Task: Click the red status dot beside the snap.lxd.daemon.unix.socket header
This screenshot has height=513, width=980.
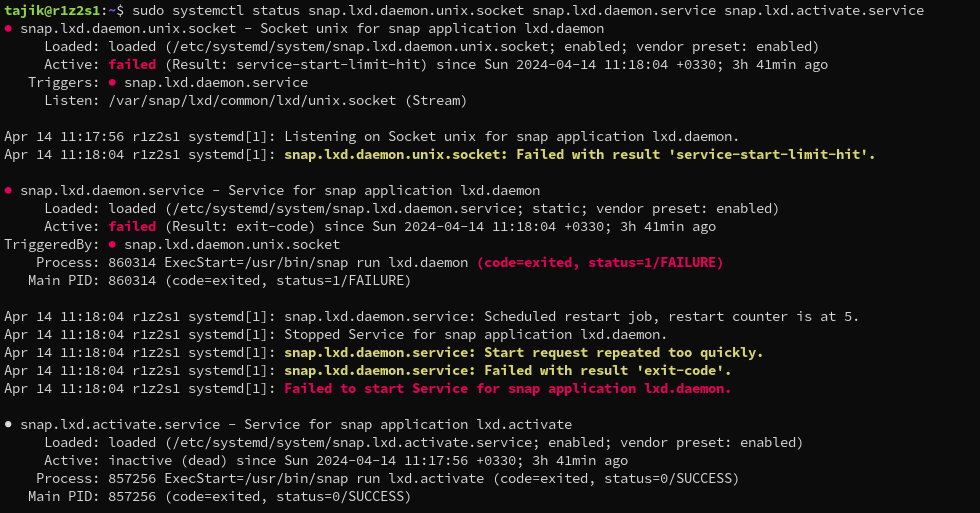Action: pos(9,29)
